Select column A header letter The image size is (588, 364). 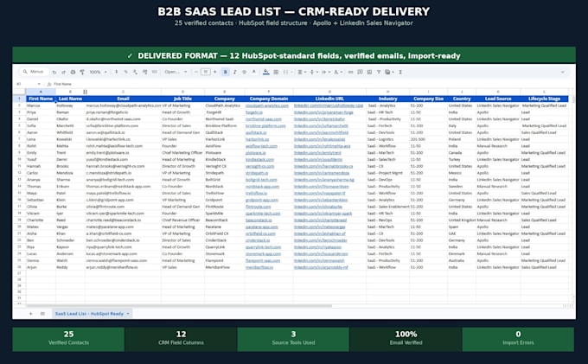[x=41, y=92]
